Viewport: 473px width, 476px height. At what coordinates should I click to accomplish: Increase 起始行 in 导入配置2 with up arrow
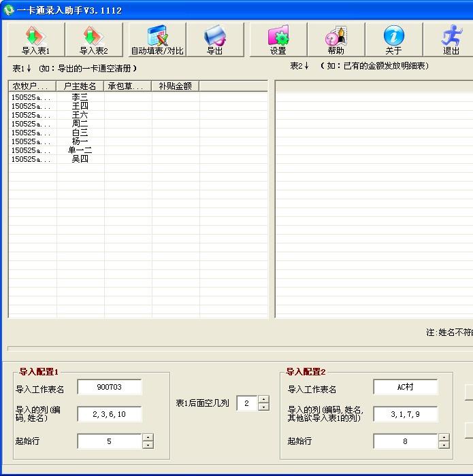tap(444, 437)
